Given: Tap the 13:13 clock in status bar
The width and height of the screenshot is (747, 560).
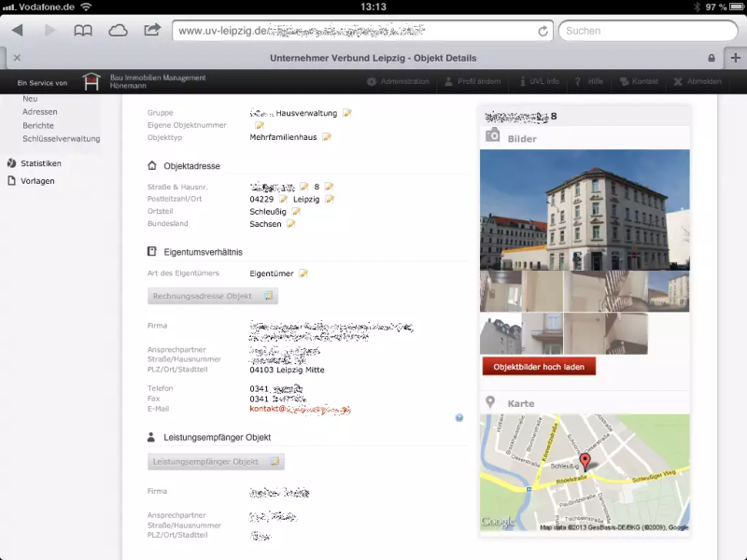Looking at the screenshot, I should point(373,7).
